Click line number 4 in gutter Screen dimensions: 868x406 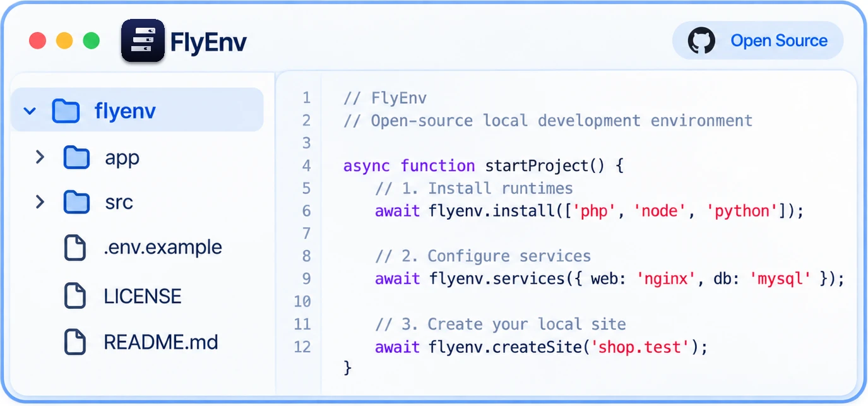(x=307, y=166)
